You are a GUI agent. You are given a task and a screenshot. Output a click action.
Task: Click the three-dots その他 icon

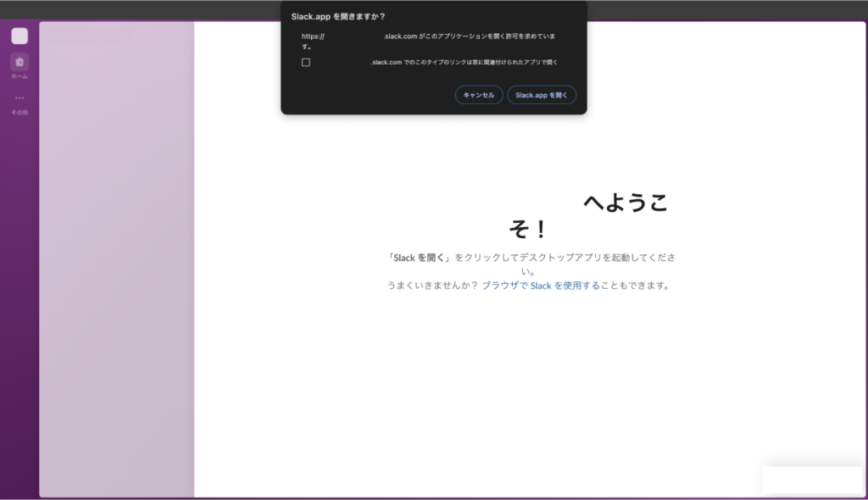(19, 98)
